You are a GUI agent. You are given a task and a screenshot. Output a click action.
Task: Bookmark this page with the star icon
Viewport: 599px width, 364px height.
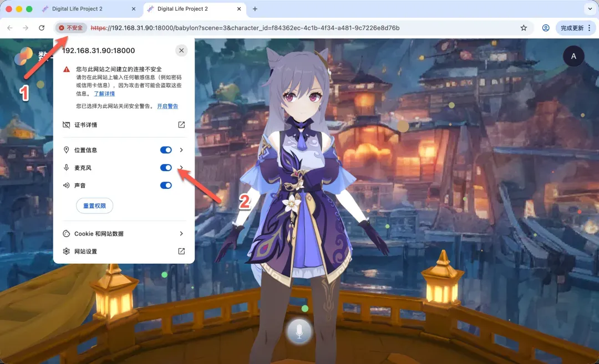pos(524,28)
